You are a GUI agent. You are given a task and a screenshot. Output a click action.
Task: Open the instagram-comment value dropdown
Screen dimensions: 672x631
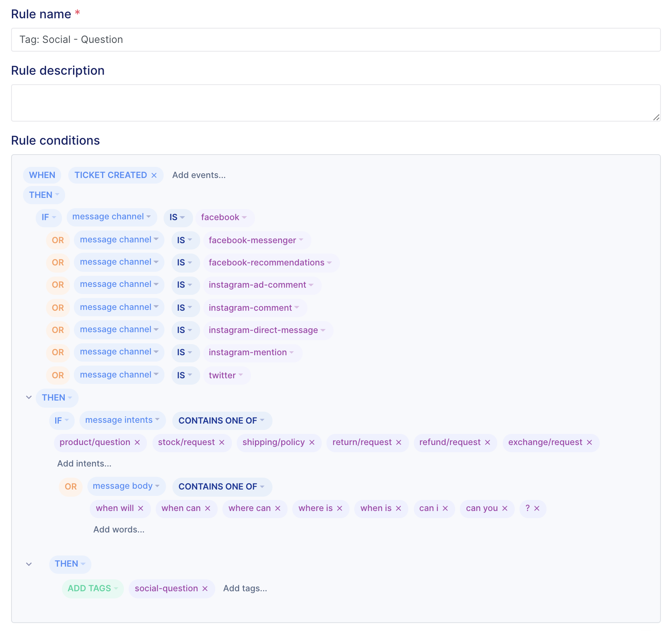[x=255, y=308]
